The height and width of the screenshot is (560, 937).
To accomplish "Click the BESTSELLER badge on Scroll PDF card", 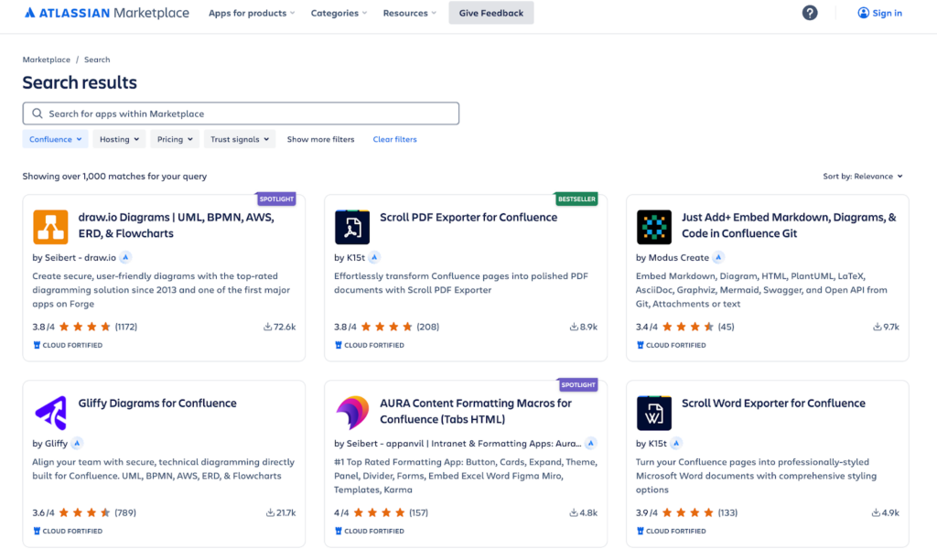I will click(576, 199).
